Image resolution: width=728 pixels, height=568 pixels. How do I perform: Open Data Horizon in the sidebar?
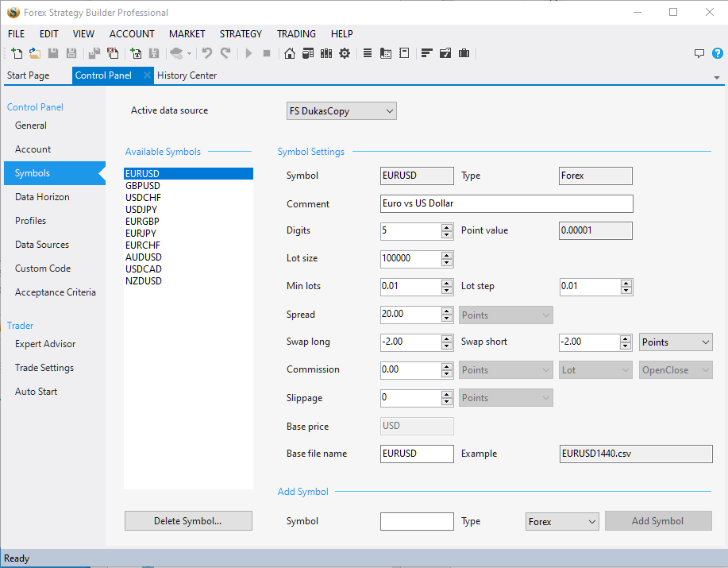[42, 197]
